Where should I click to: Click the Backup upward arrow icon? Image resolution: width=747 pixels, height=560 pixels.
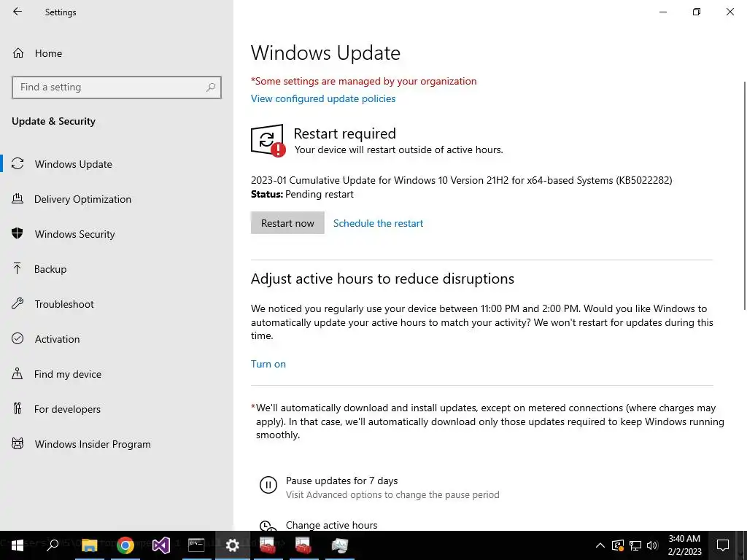click(x=18, y=268)
